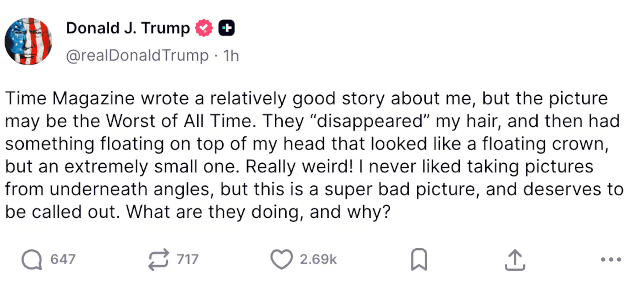Click the words "Time Magazine" in post

tap(70, 99)
